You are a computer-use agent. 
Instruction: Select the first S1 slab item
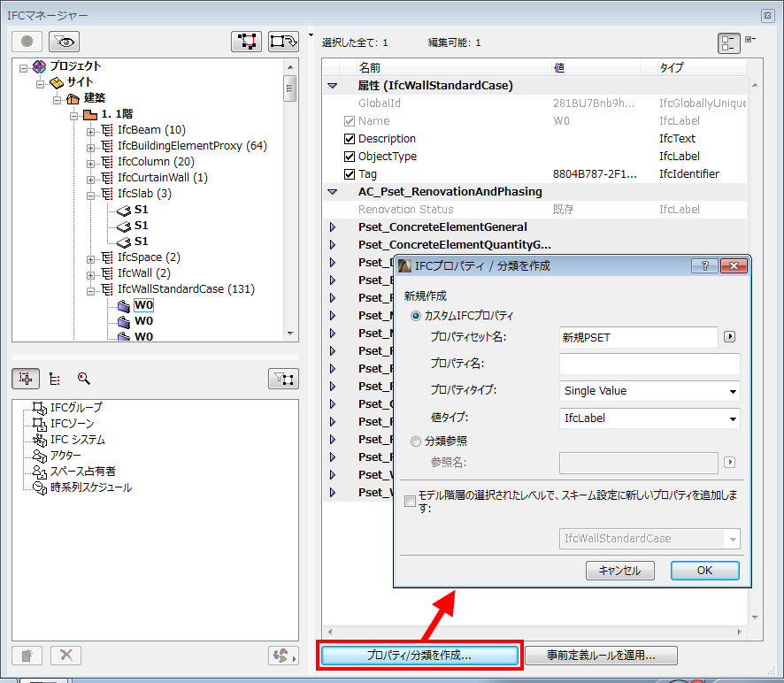click(141, 210)
